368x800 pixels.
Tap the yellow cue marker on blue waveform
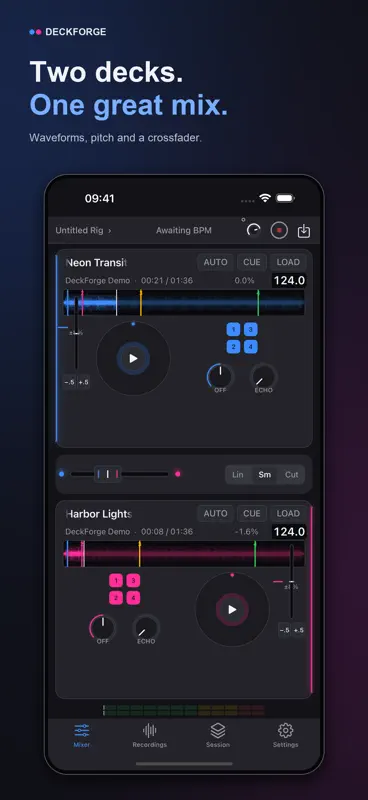141,303
